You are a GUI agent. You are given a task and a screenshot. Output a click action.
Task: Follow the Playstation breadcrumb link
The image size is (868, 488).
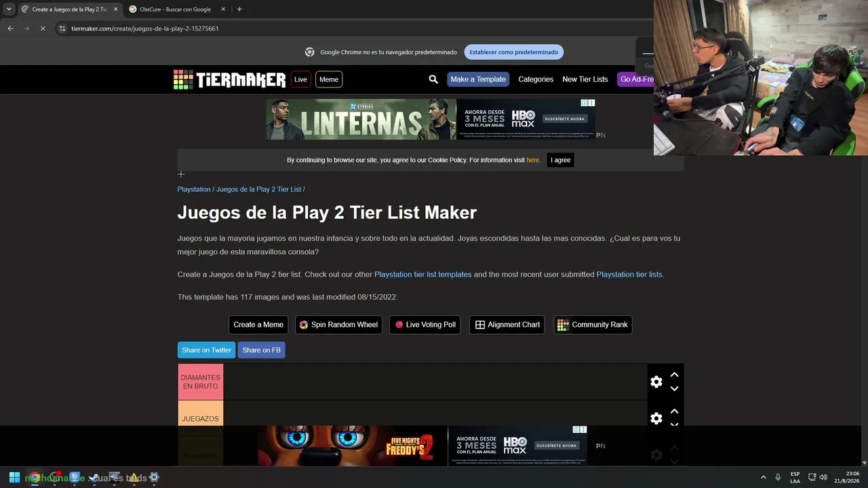[194, 189]
